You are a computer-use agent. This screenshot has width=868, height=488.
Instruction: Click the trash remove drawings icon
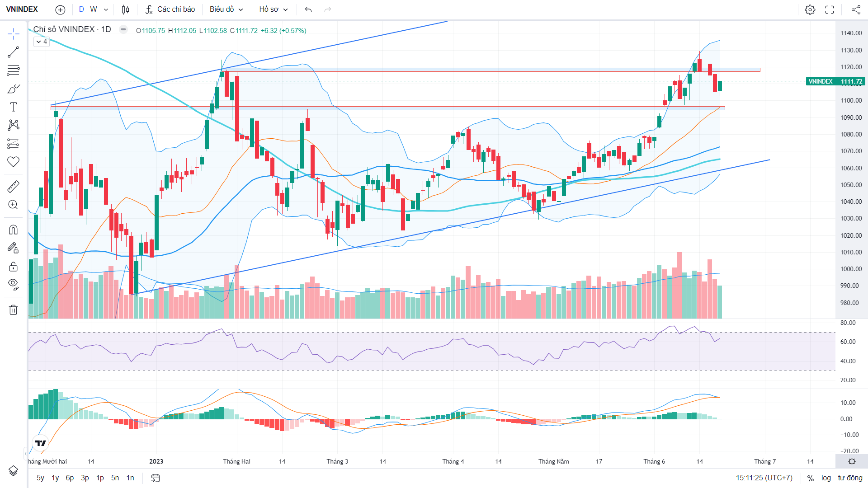(14, 310)
